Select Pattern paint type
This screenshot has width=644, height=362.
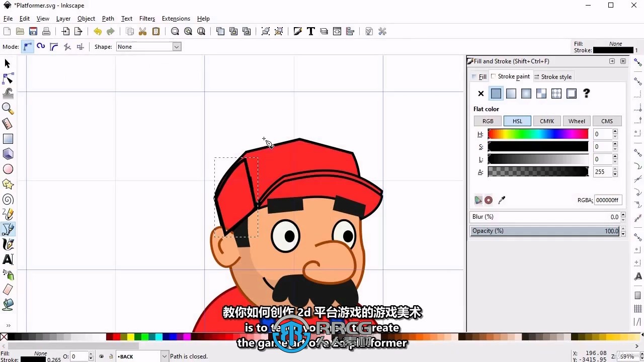pos(556,94)
